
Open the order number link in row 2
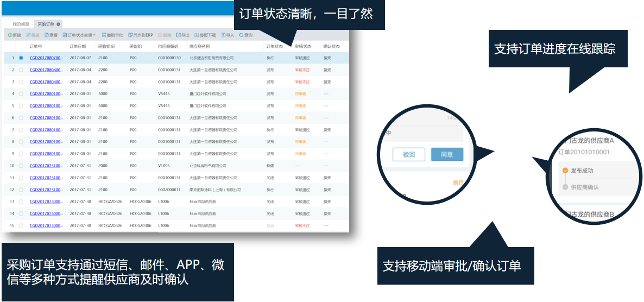coord(46,70)
